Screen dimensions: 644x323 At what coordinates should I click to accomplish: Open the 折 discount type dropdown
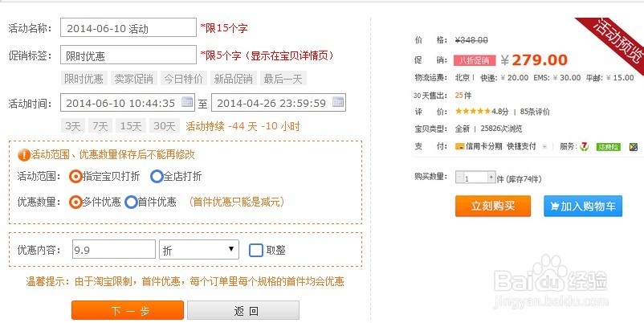199,249
